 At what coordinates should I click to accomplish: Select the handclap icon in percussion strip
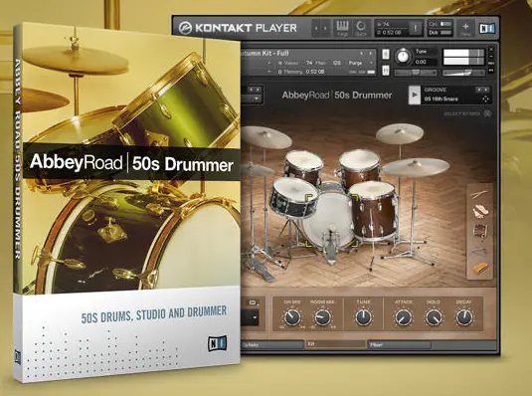(480, 211)
